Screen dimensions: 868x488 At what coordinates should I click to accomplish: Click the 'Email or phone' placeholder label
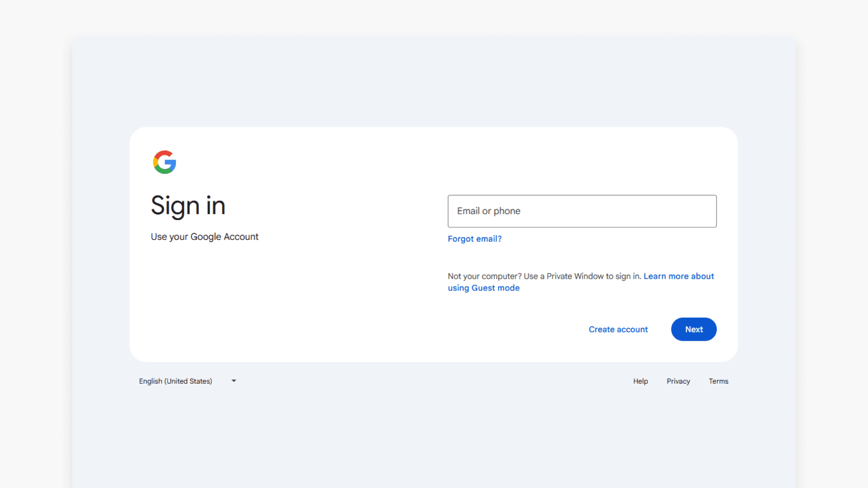(488, 211)
